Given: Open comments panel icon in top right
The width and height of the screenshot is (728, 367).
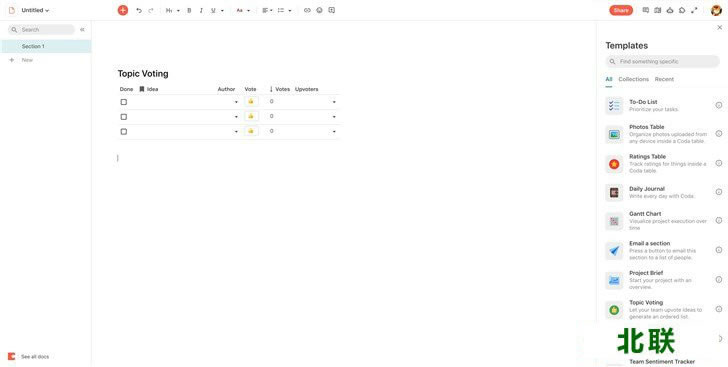Looking at the screenshot, I should click(x=645, y=10).
